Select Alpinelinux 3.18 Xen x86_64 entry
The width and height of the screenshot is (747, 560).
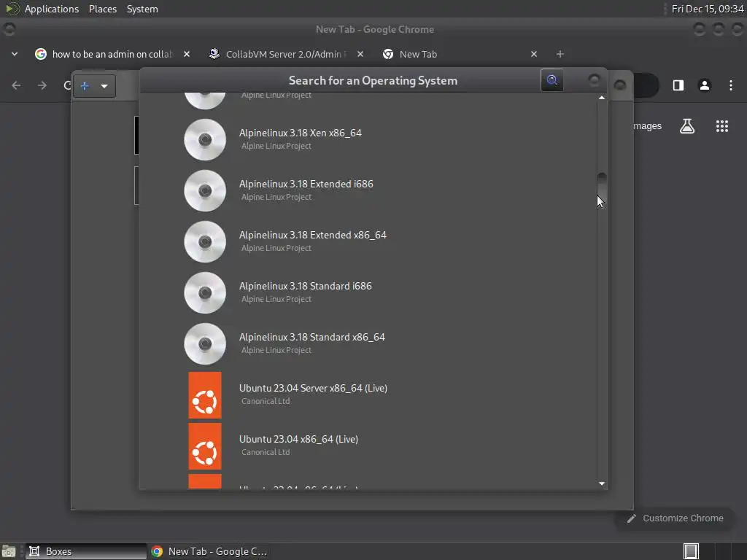coord(368,139)
